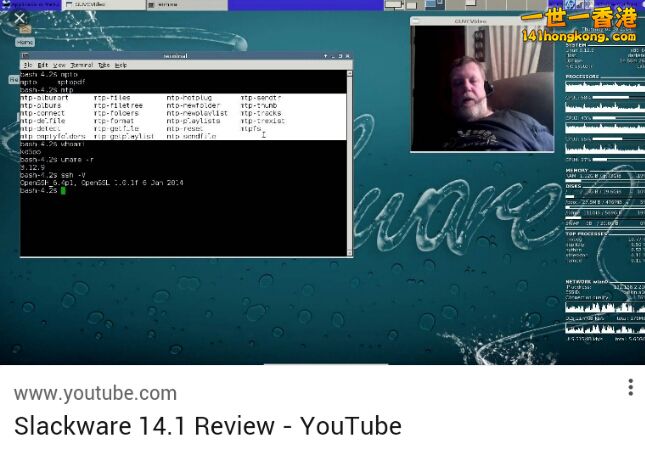Click the 'bash-4.2$ ssh -V' command line
The width and height of the screenshot is (645, 473).
tap(53, 175)
